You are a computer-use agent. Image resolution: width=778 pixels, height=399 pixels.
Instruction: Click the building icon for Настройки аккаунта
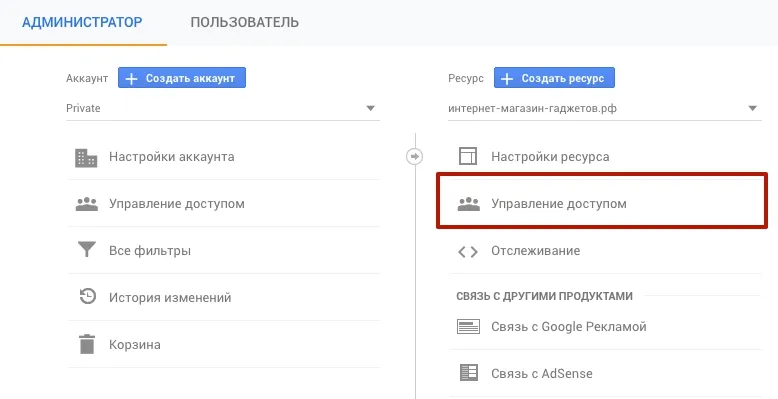point(86,157)
